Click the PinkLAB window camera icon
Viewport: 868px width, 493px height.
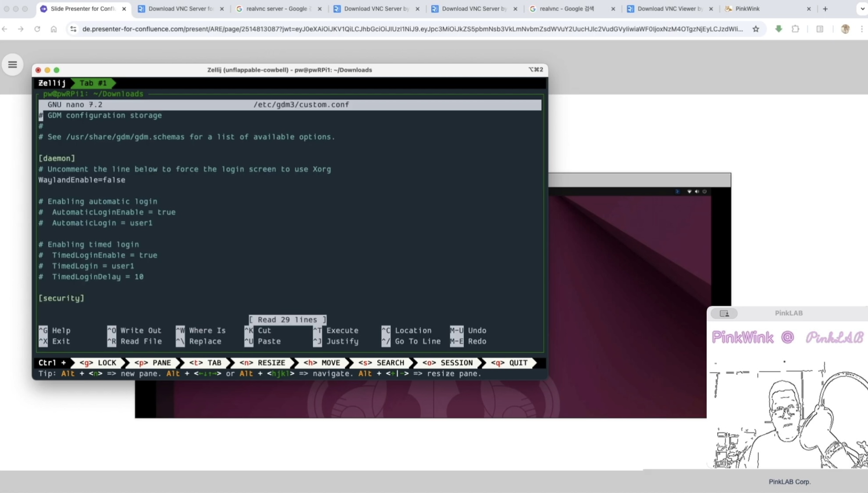[x=724, y=313]
